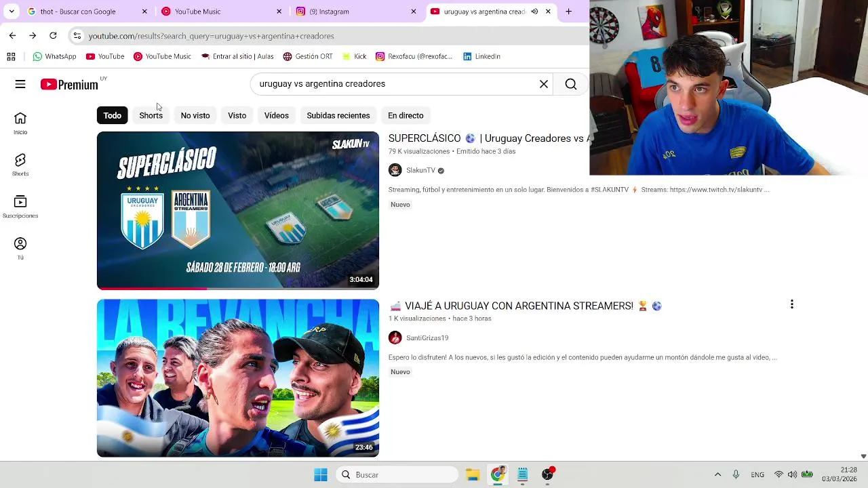Go to Inicio in the sidebar
The height and width of the screenshot is (488, 868).
pyautogui.click(x=20, y=123)
